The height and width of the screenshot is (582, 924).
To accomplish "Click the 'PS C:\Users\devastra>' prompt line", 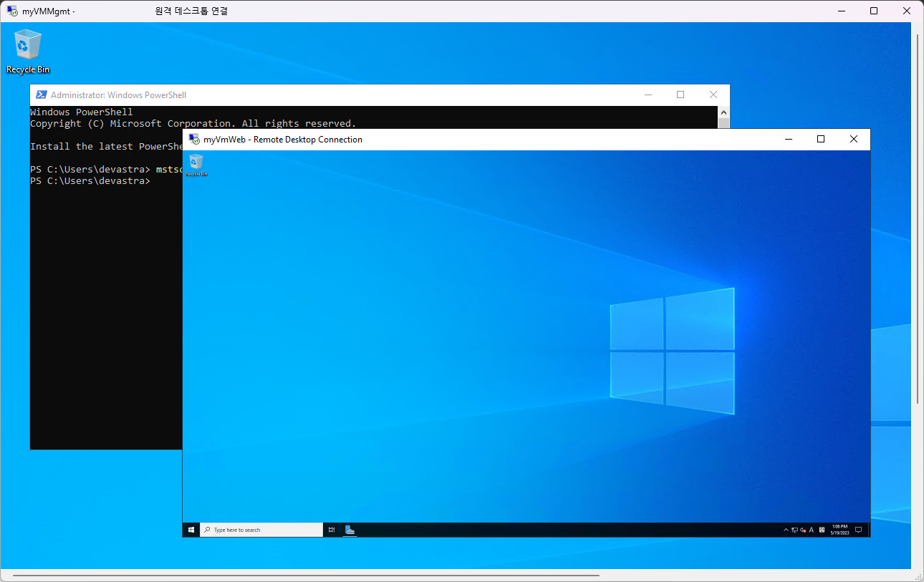I will click(90, 180).
